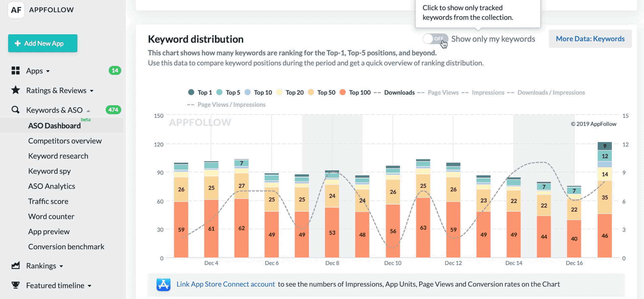Open the Keyword research page
Image resolution: width=644 pixels, height=299 pixels.
pyautogui.click(x=58, y=156)
